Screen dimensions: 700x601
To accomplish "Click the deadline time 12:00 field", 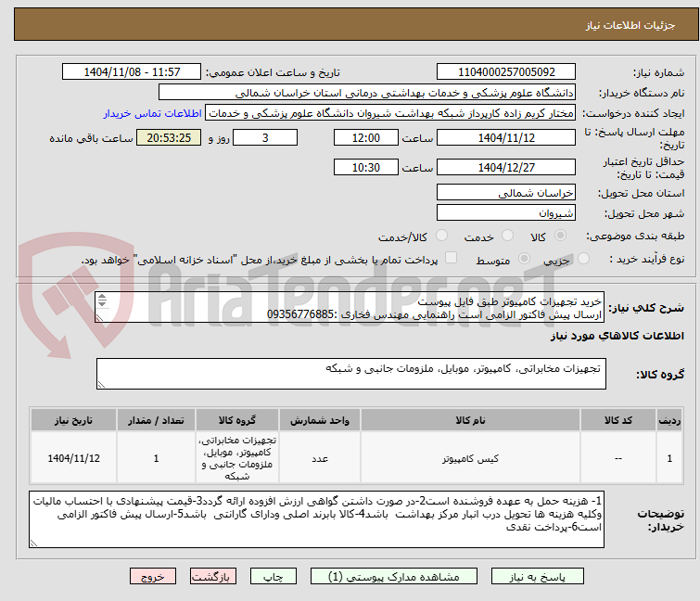I will pyautogui.click(x=366, y=137).
